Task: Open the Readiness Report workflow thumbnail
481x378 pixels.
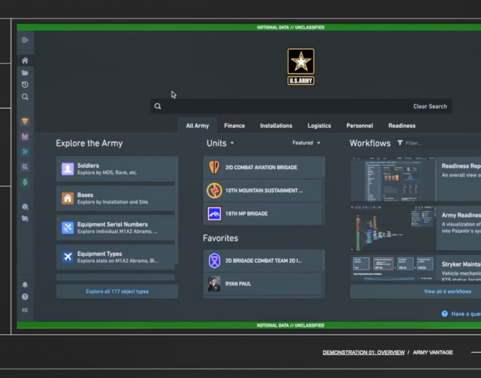Action: pos(393,179)
